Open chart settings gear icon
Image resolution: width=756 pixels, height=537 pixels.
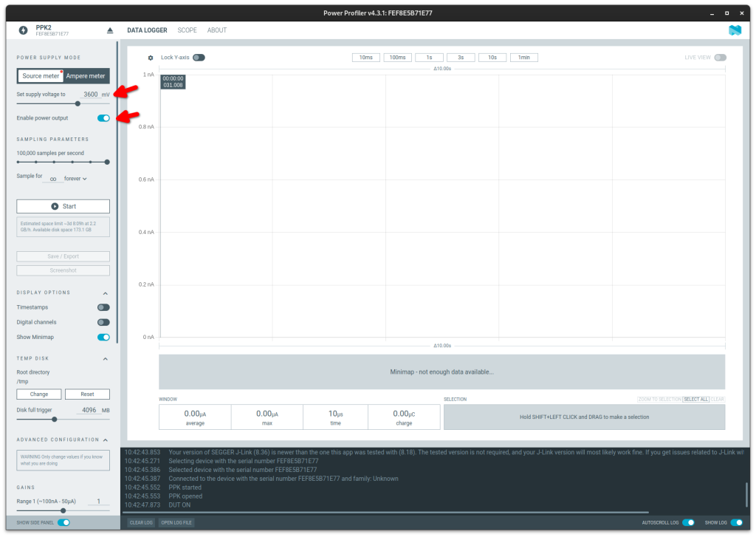[151, 58]
